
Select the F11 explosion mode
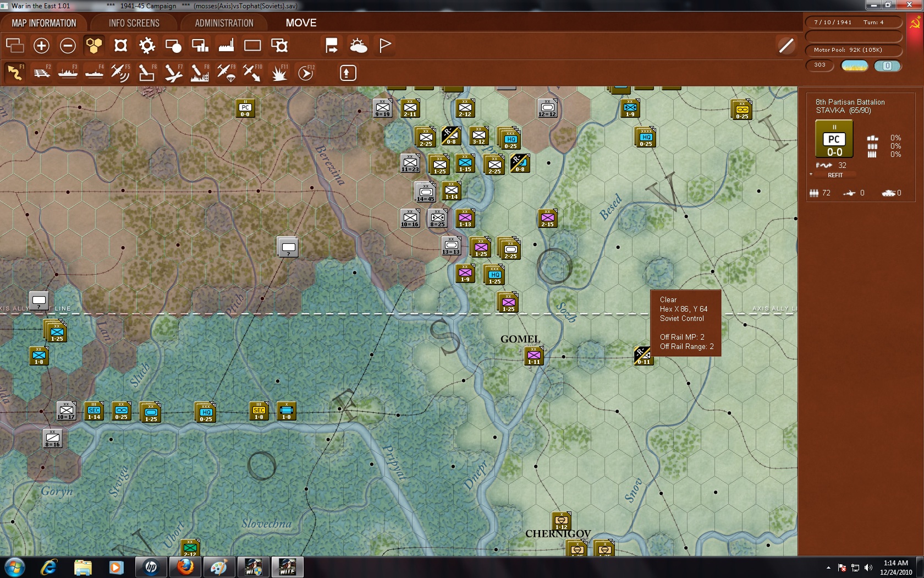279,73
